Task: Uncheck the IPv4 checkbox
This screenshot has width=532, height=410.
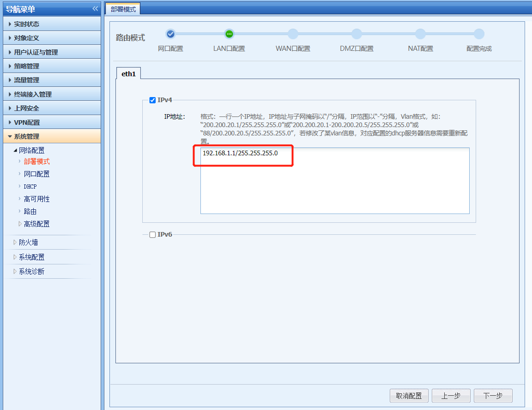Action: pos(152,100)
